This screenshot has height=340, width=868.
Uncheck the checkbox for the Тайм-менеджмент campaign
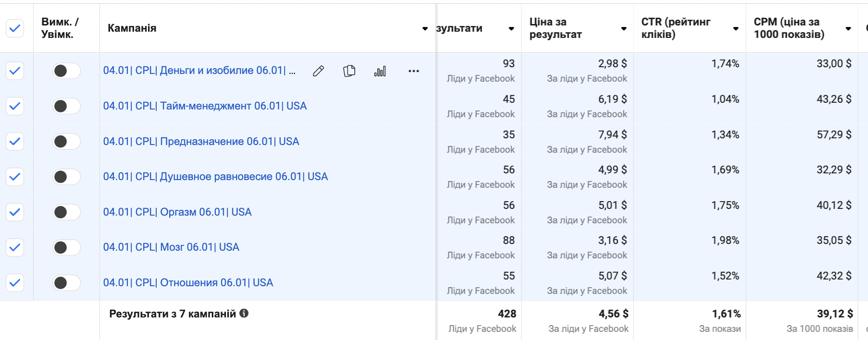point(15,106)
